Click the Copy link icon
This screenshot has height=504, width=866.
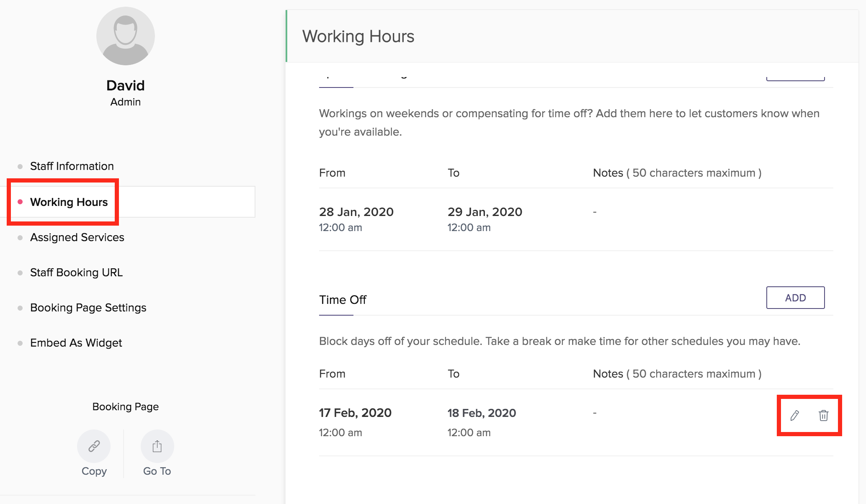[x=94, y=446]
